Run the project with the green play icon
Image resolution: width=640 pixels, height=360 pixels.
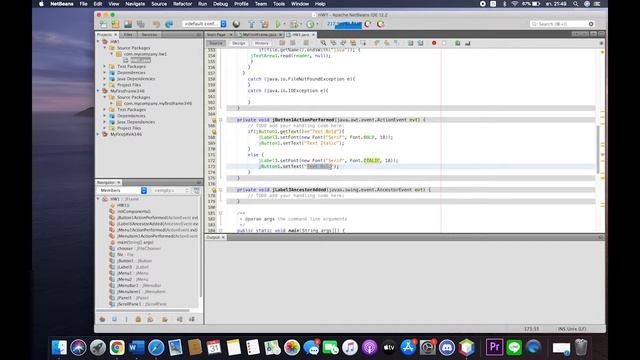coord(278,24)
